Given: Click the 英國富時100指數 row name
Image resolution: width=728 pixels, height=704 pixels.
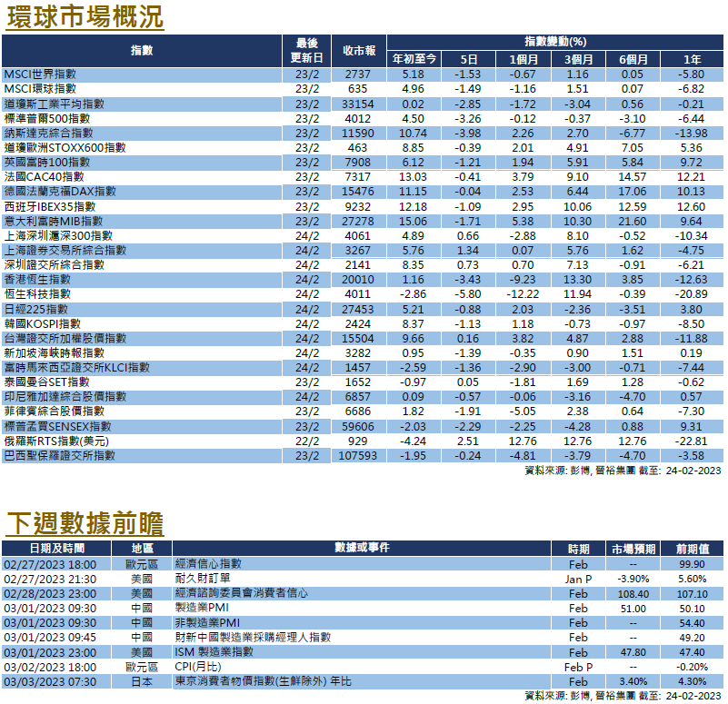Looking at the screenshot, I should pos(47,162).
